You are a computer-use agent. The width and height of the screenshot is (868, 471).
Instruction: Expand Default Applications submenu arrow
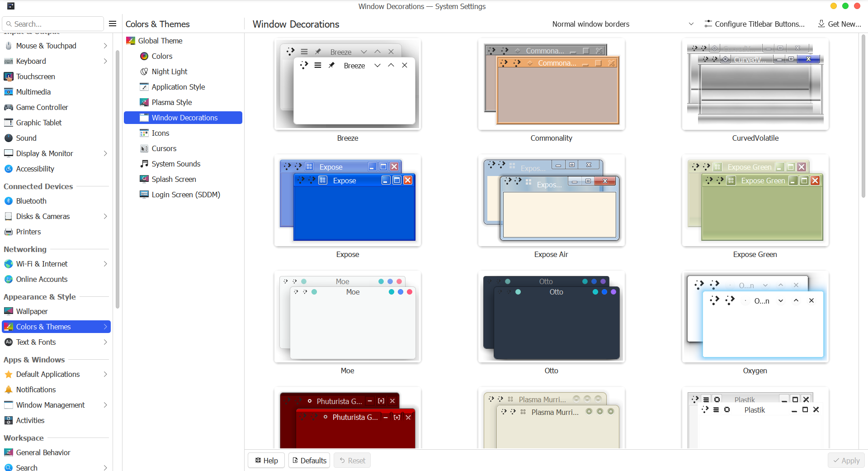click(x=105, y=374)
